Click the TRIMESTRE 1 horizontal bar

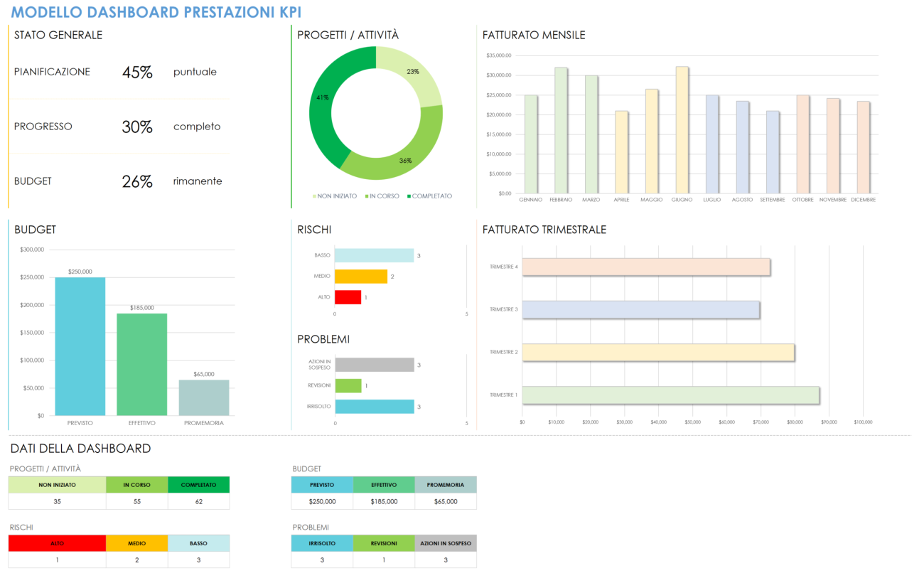[x=670, y=394]
